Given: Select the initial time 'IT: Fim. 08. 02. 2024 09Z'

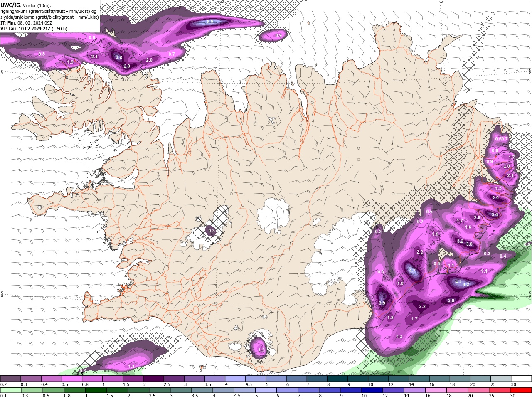Looking at the screenshot, I should pyautogui.click(x=27, y=23).
